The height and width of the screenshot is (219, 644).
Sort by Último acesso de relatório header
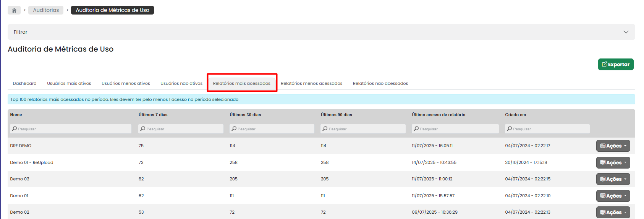coord(438,115)
